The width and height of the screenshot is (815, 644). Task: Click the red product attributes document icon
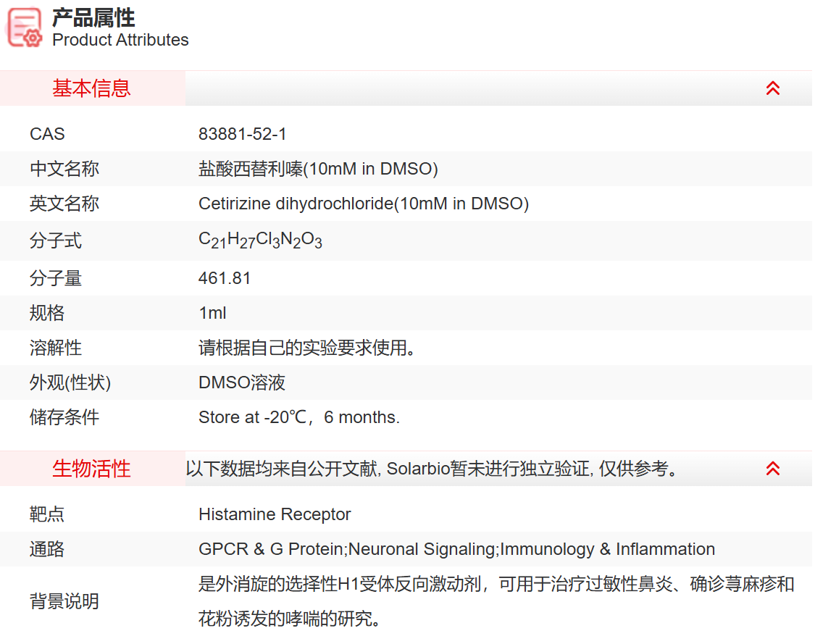(x=22, y=25)
